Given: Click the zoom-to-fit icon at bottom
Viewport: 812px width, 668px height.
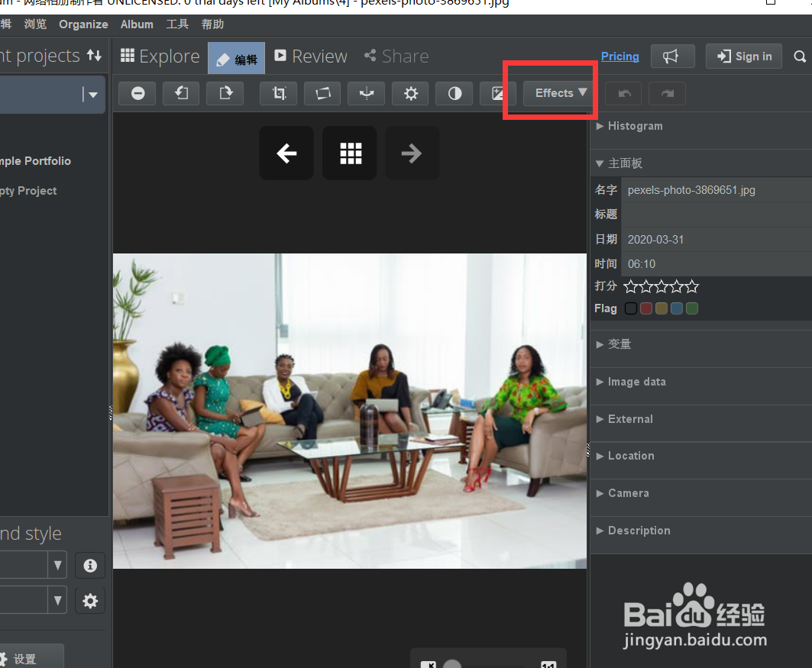Looking at the screenshot, I should point(429,664).
